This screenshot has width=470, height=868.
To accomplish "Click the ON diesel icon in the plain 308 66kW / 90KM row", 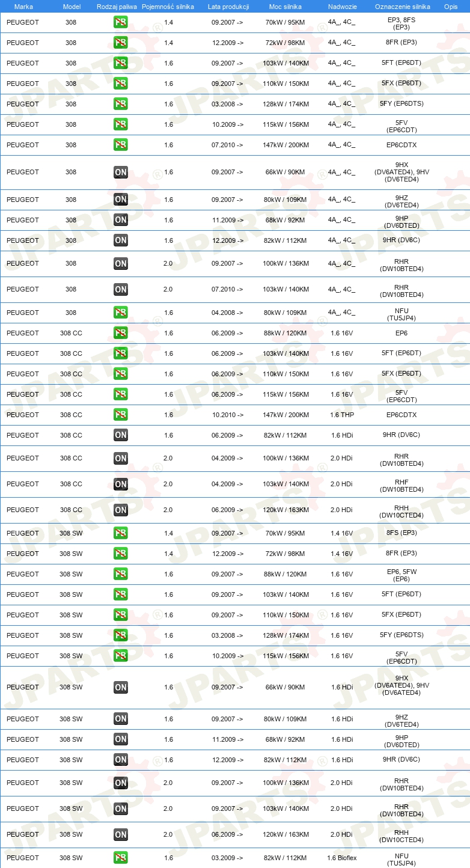I will [121, 173].
